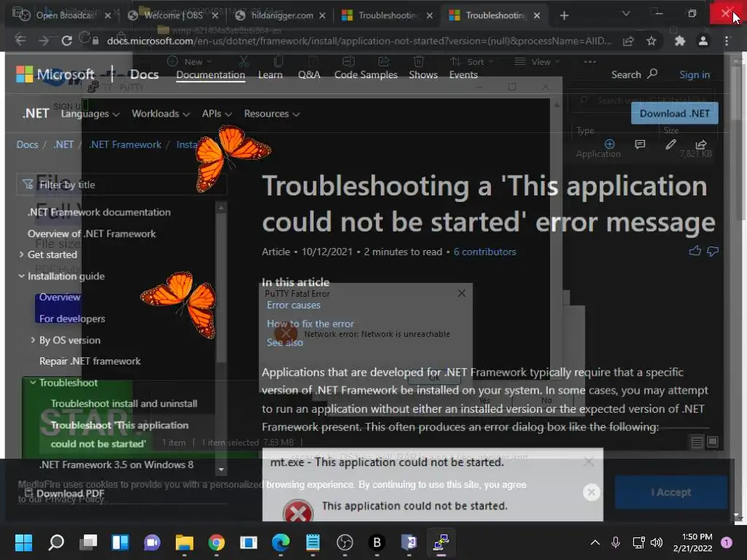Show hidden system tray icons
The width and height of the screenshot is (747, 560).
point(595,542)
